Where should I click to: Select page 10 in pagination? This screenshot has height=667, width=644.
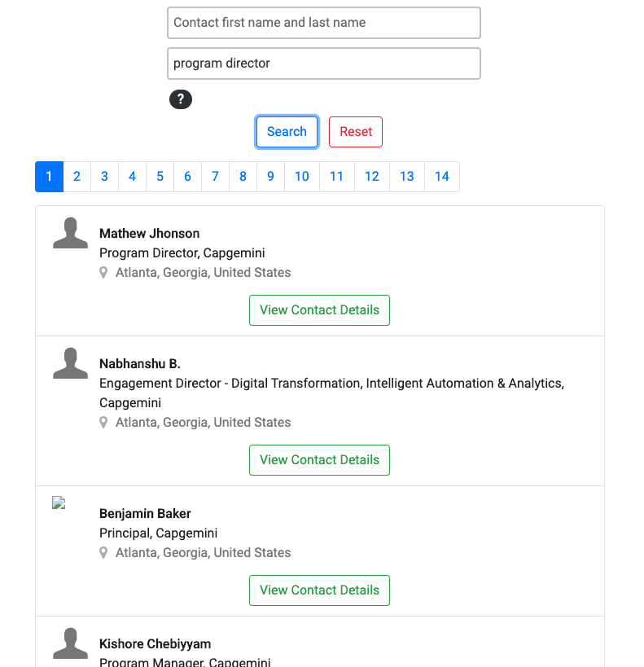(302, 177)
